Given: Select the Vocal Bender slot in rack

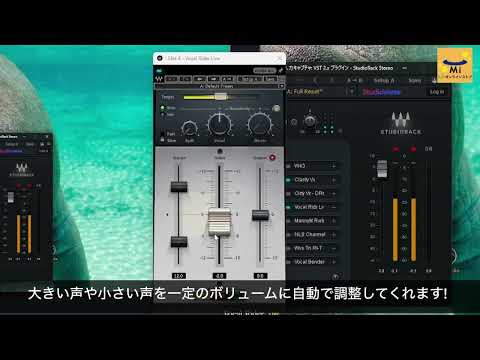Looking at the screenshot, I should (311, 262).
